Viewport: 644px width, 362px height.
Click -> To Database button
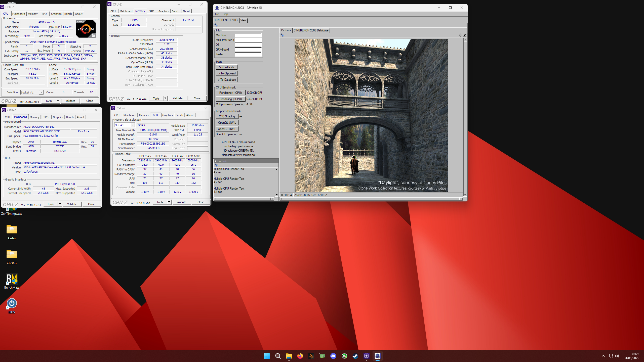coord(226,80)
